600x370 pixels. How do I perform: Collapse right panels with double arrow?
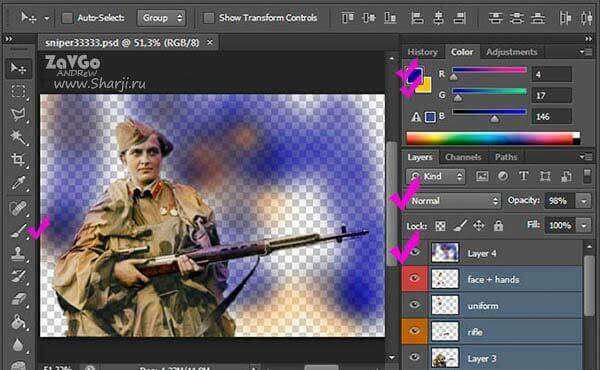click(x=589, y=39)
